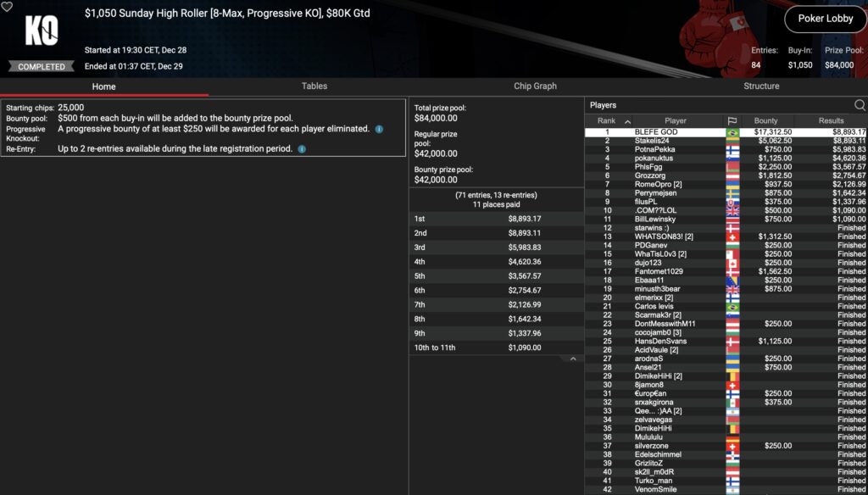Viewport: 868px width, 495px height.
Task: Click the Brazil flag next to BLEFE GOD
Action: 732,132
